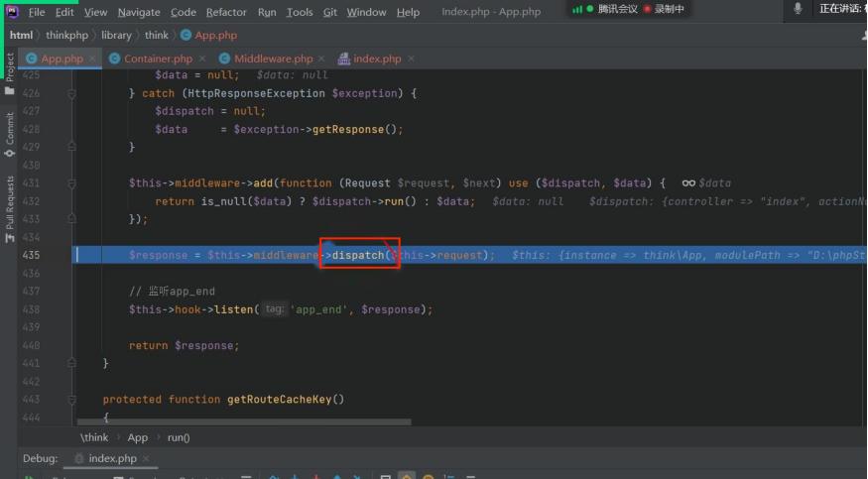Click the html breadcrumb in navigation bar

click(21, 35)
